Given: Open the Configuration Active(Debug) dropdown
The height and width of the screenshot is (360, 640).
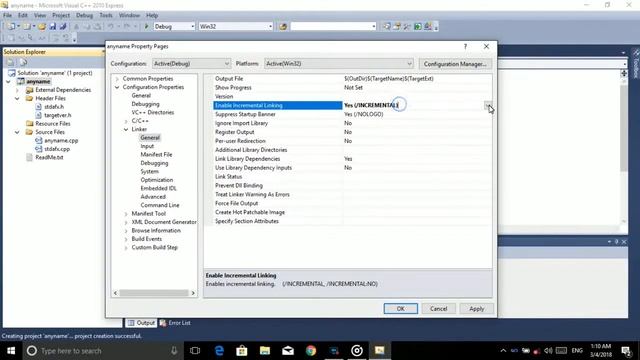Looking at the screenshot, I should click(191, 64).
